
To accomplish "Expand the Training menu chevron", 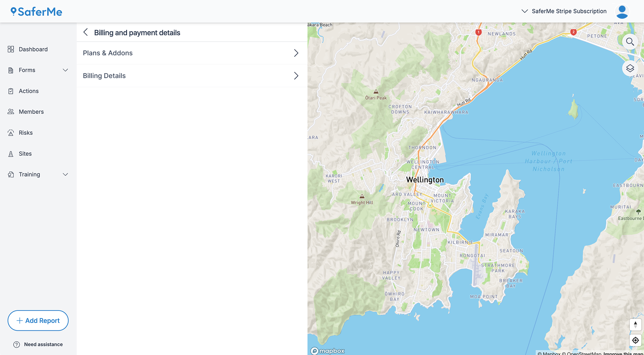I will [66, 174].
